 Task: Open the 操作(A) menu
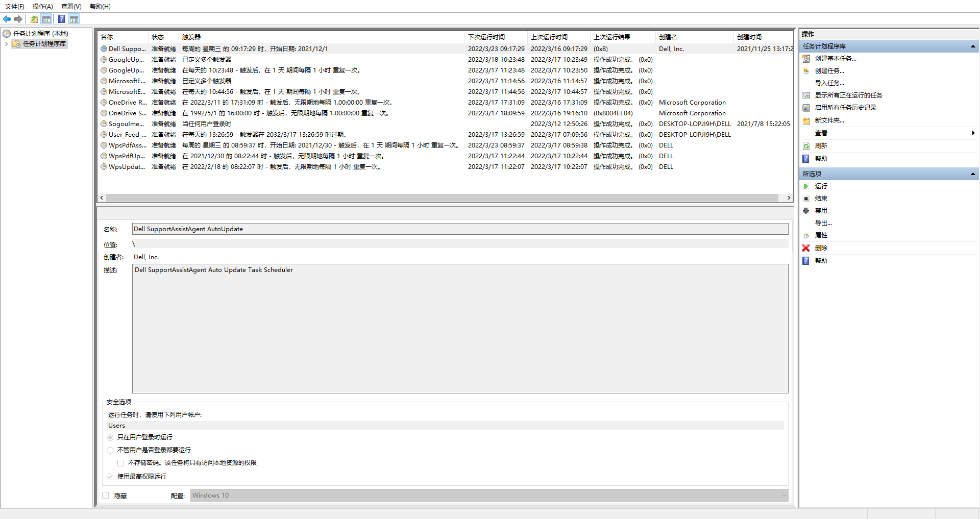point(43,7)
